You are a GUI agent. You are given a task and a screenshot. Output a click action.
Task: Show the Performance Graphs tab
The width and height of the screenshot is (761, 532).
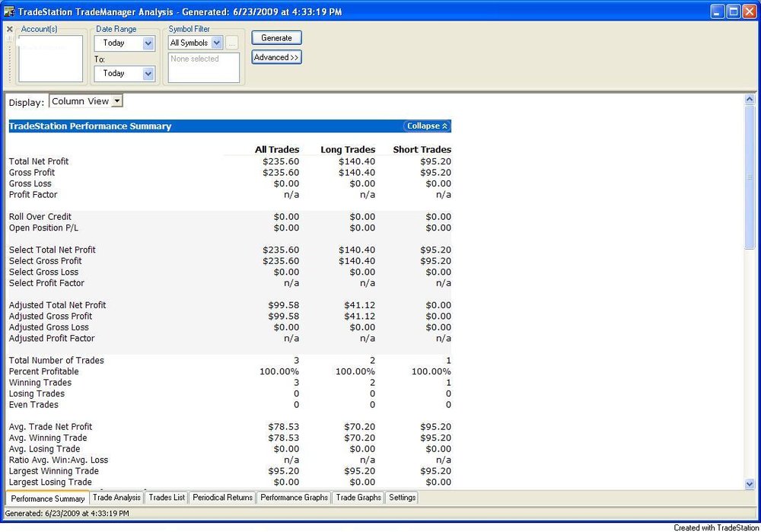click(x=294, y=498)
